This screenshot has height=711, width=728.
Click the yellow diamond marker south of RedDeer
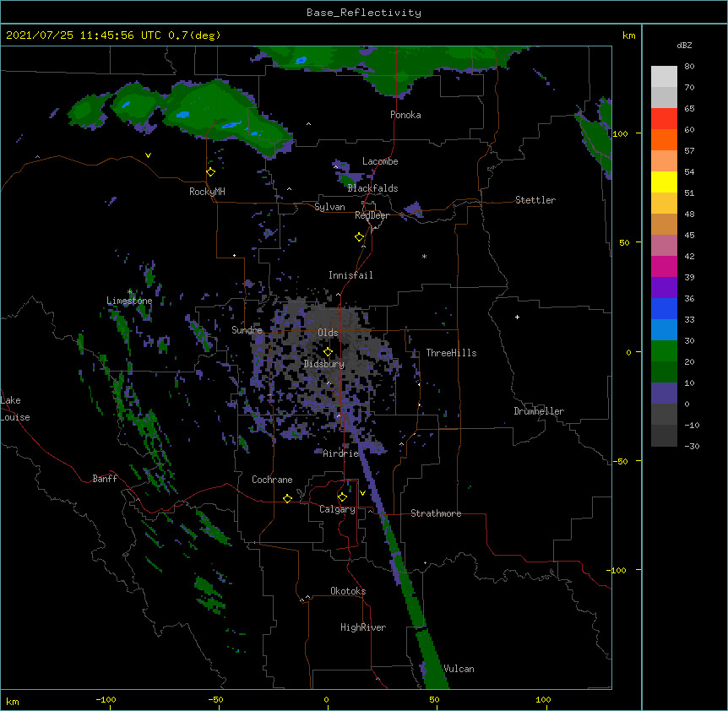pos(360,237)
